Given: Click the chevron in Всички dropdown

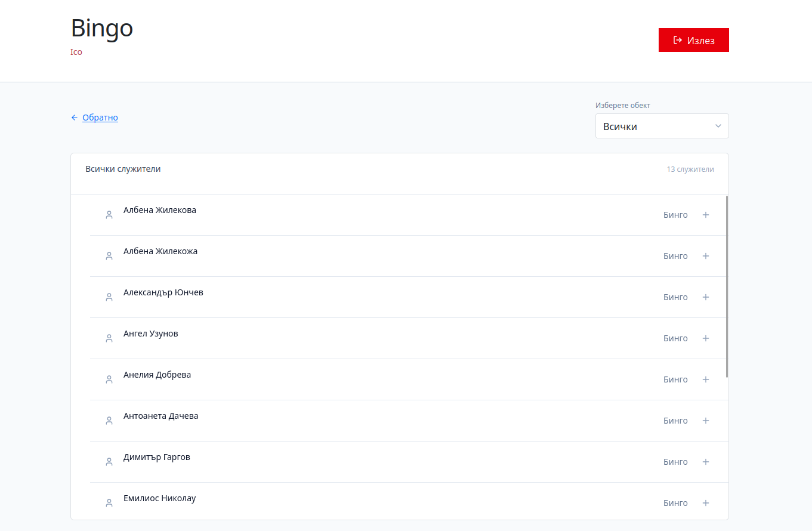Looking at the screenshot, I should [x=718, y=126].
